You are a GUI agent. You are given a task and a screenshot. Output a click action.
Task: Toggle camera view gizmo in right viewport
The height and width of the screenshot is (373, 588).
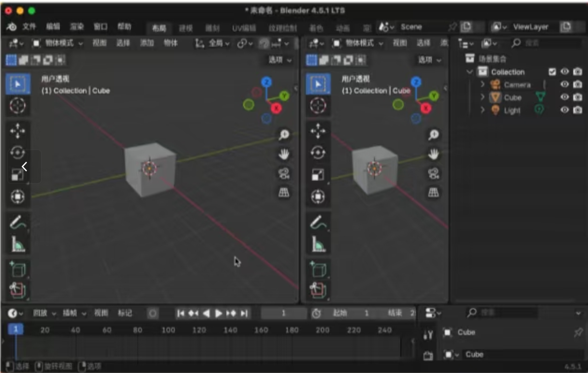click(x=434, y=173)
